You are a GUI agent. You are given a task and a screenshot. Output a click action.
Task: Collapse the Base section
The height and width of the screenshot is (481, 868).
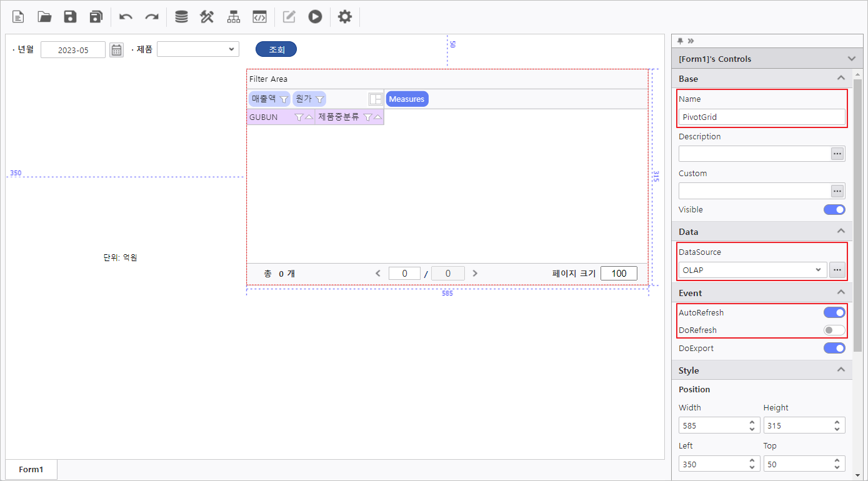coord(841,78)
